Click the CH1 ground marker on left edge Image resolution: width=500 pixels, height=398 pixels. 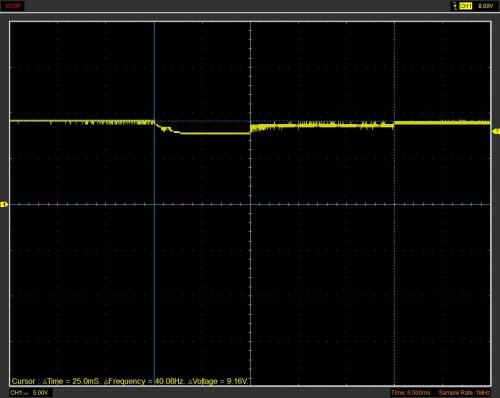tap(4, 204)
